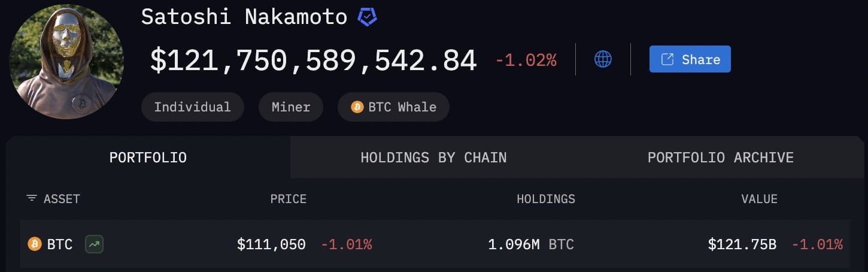This screenshot has width=868, height=272.
Task: Click the Miner tag
Action: click(x=290, y=107)
